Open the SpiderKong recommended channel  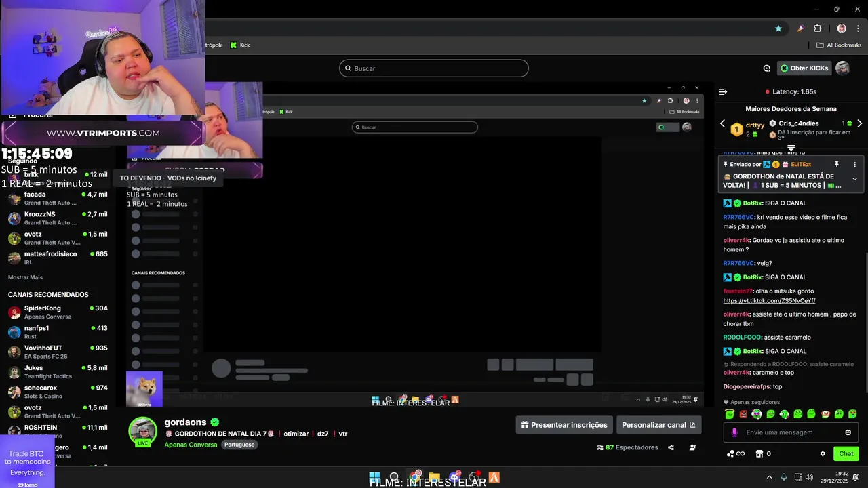pos(57,312)
